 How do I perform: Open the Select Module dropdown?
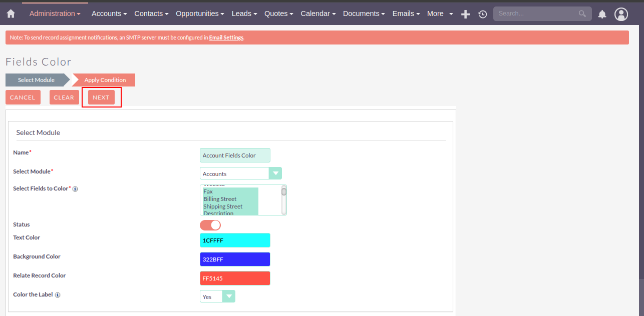240,173
